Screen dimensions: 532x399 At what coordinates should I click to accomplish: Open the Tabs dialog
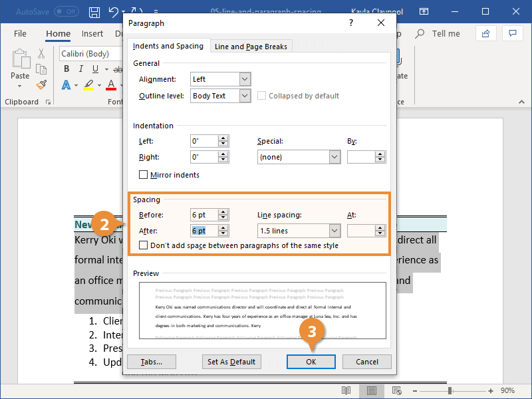point(151,362)
